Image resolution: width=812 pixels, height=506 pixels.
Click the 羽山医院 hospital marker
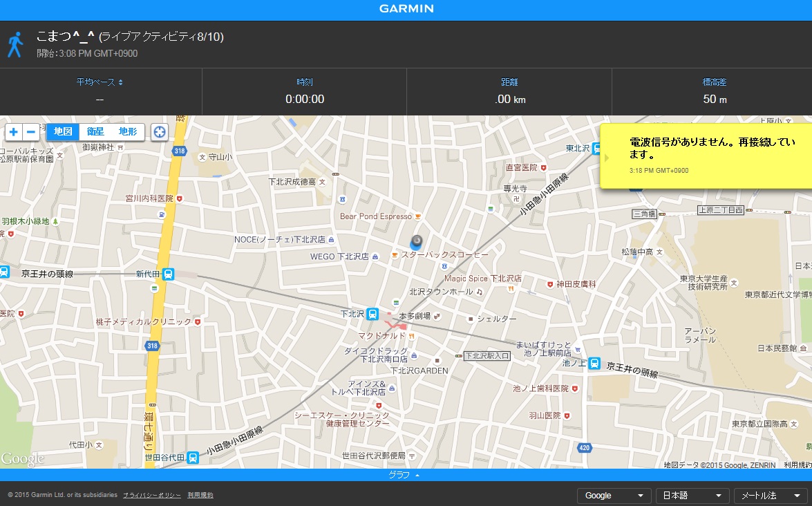pos(567,415)
